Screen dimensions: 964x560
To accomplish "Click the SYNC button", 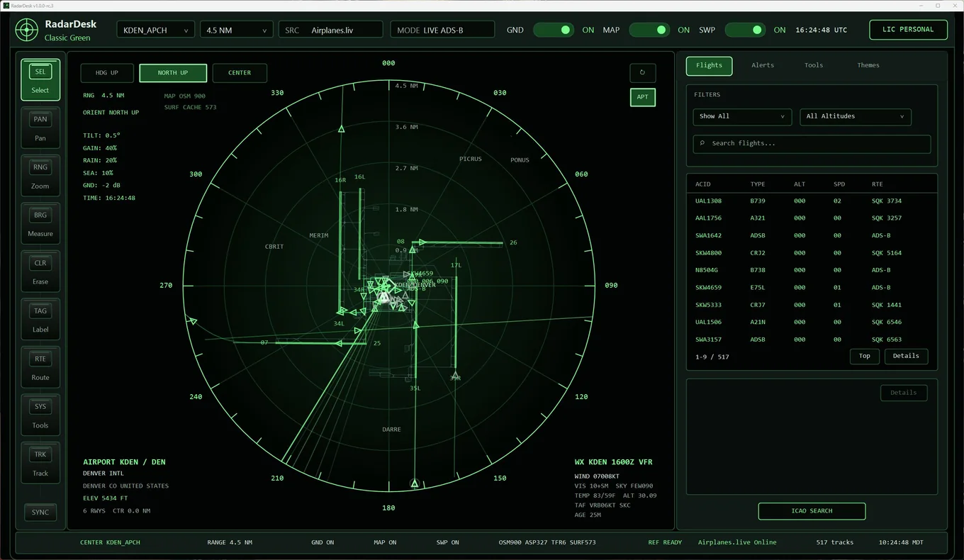I will pyautogui.click(x=40, y=513).
